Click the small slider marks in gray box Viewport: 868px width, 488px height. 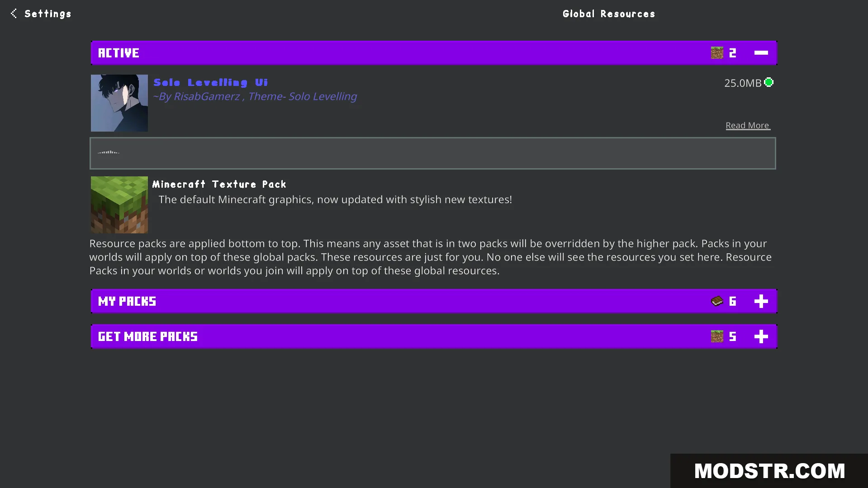[109, 152]
